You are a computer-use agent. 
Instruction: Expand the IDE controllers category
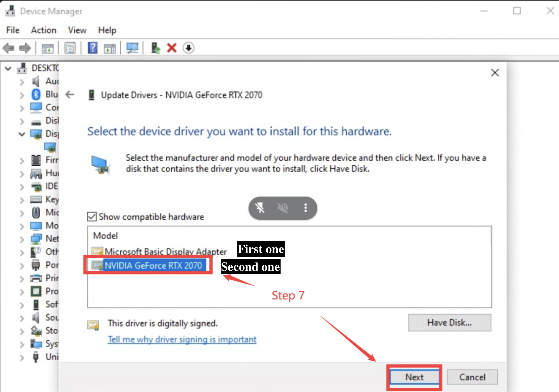click(22, 187)
